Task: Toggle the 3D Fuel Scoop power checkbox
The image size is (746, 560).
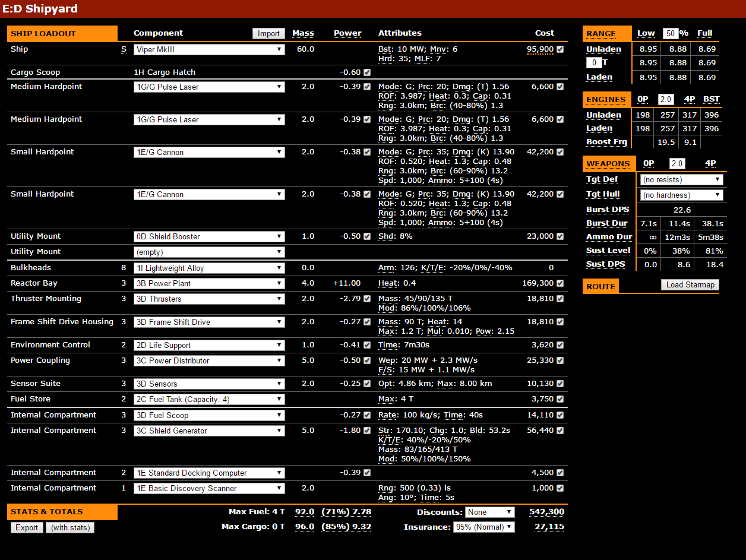Action: pyautogui.click(x=367, y=415)
